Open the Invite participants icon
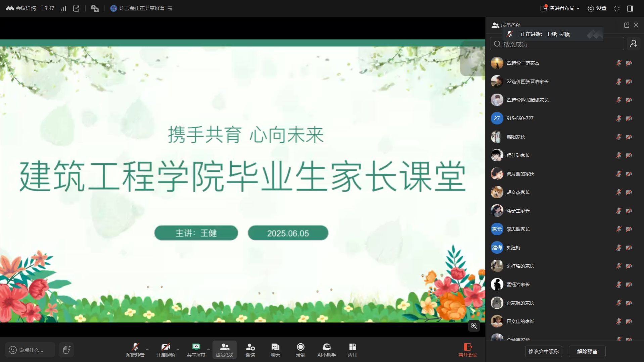644x362 pixels. pyautogui.click(x=250, y=350)
